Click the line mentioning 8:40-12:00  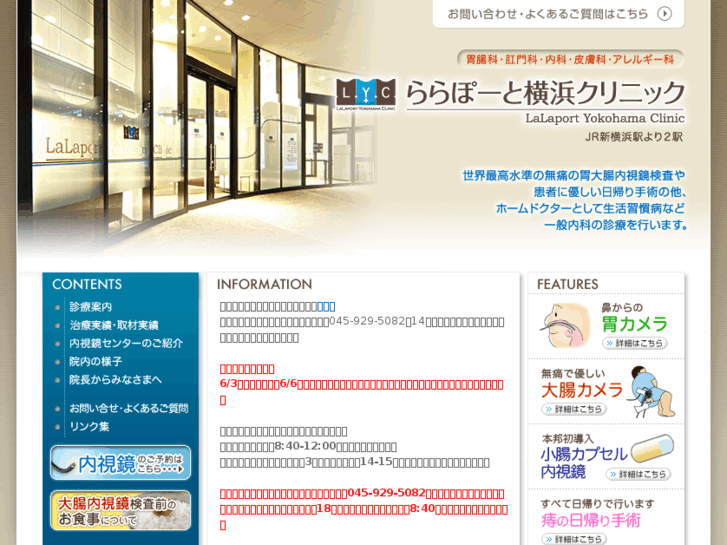tap(308, 447)
